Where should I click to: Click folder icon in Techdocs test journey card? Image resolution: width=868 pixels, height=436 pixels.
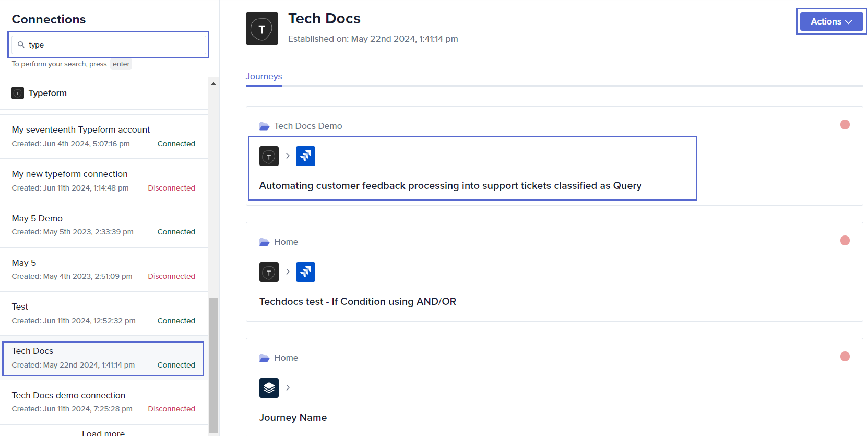264,242
